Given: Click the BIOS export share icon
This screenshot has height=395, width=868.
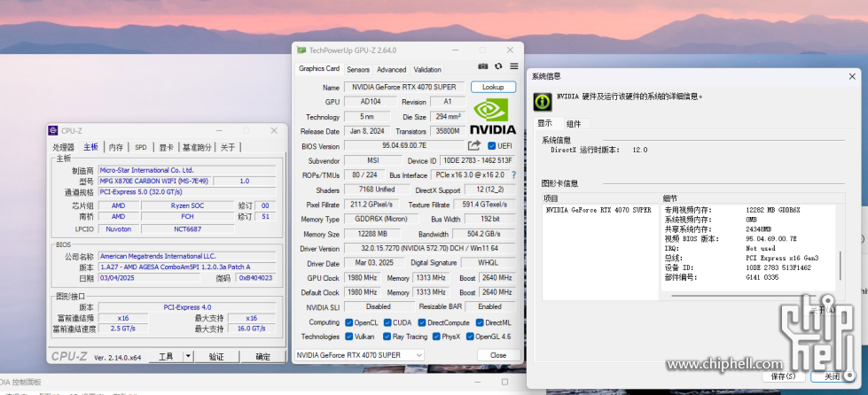Looking at the screenshot, I should [473, 145].
